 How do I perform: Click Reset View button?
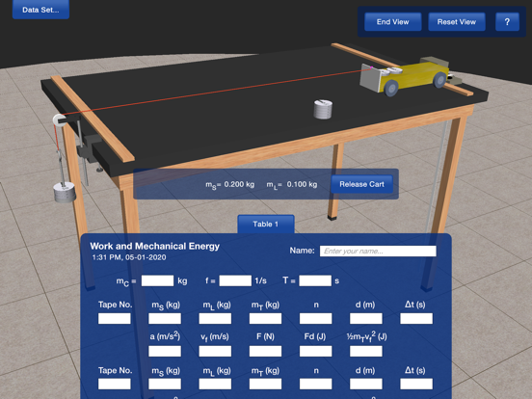point(456,22)
